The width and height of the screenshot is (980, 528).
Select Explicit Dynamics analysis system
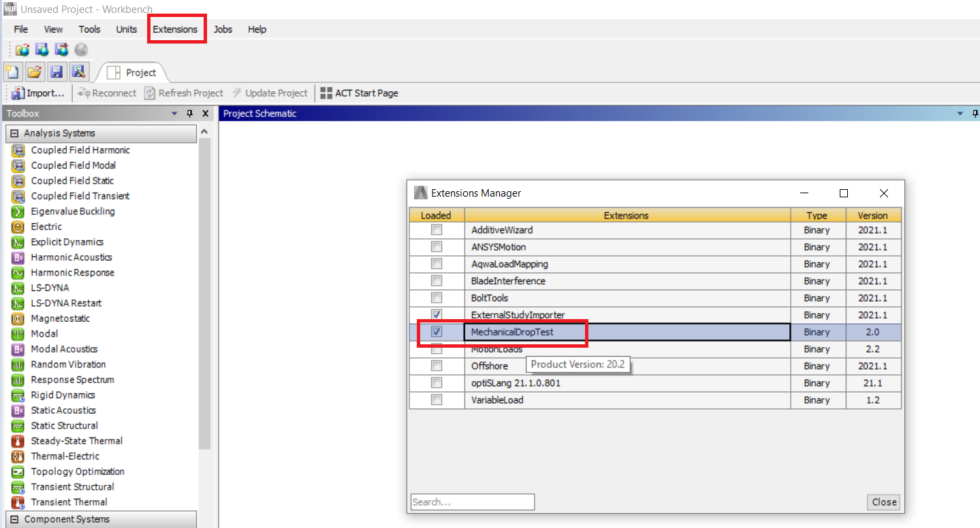click(x=67, y=242)
